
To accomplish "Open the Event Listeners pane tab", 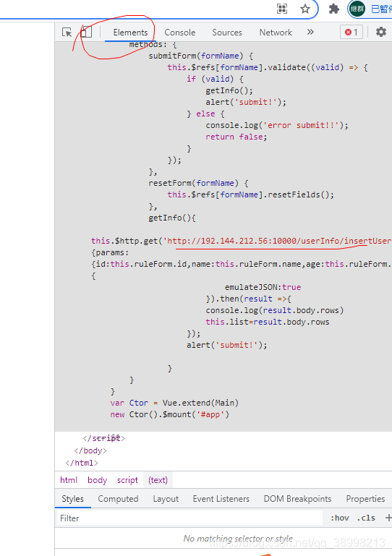I will click(221, 499).
